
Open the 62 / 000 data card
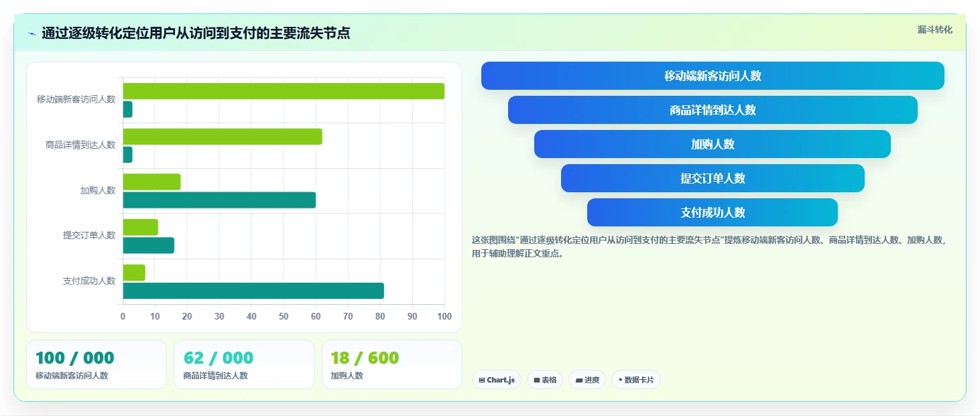click(244, 364)
